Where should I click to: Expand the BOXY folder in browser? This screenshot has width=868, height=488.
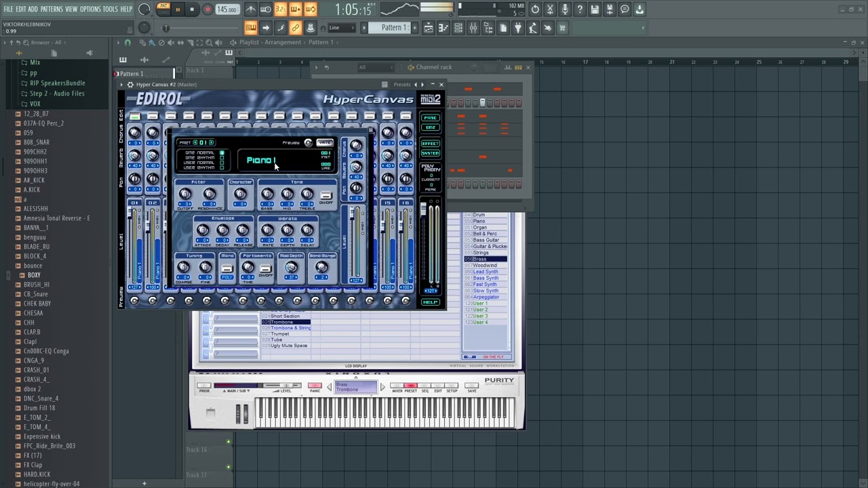[x=34, y=275]
